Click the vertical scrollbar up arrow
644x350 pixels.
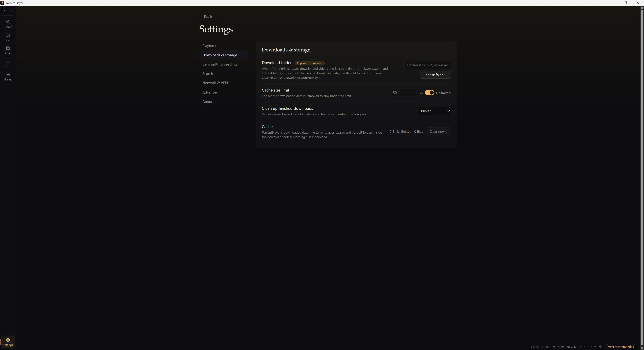[642, 8]
